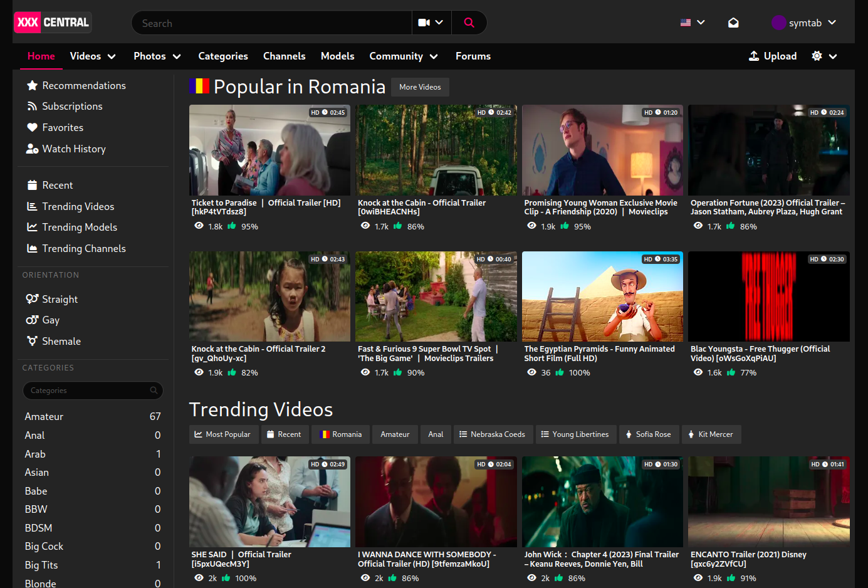
Task: Click the XXX Central site logo
Action: [53, 23]
